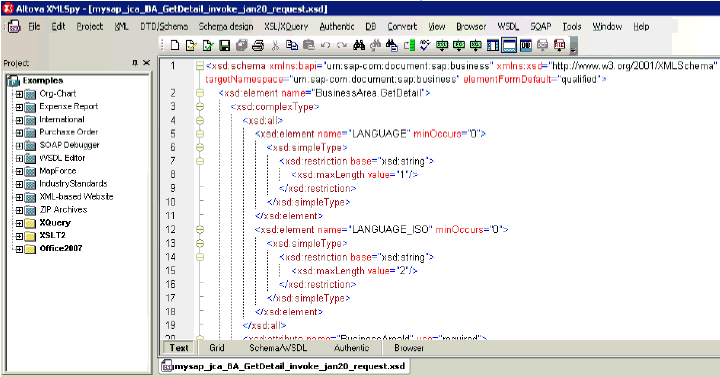Image resolution: width=720 pixels, height=377 pixels.
Task: Expand the SOAP Debugger folder
Action: pos(19,146)
